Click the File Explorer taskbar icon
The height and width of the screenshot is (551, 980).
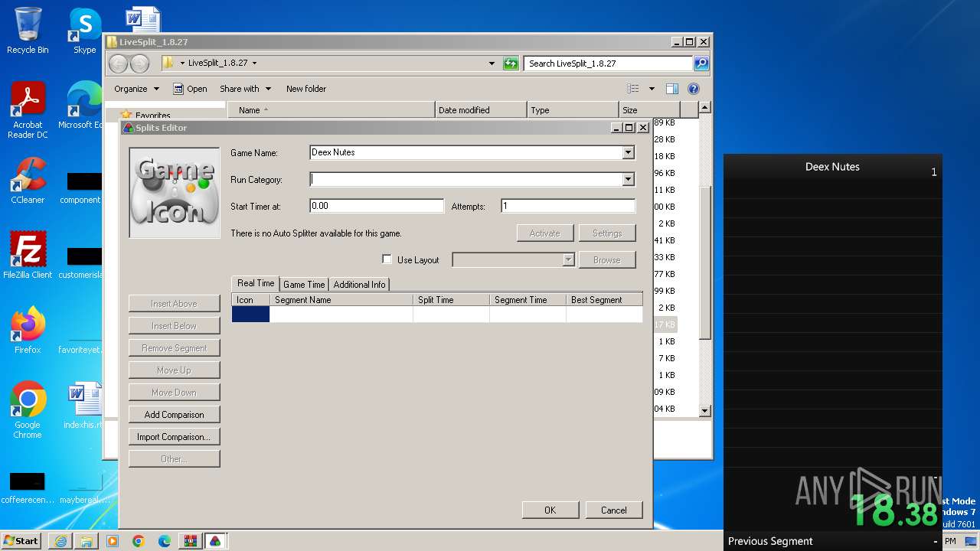click(87, 541)
